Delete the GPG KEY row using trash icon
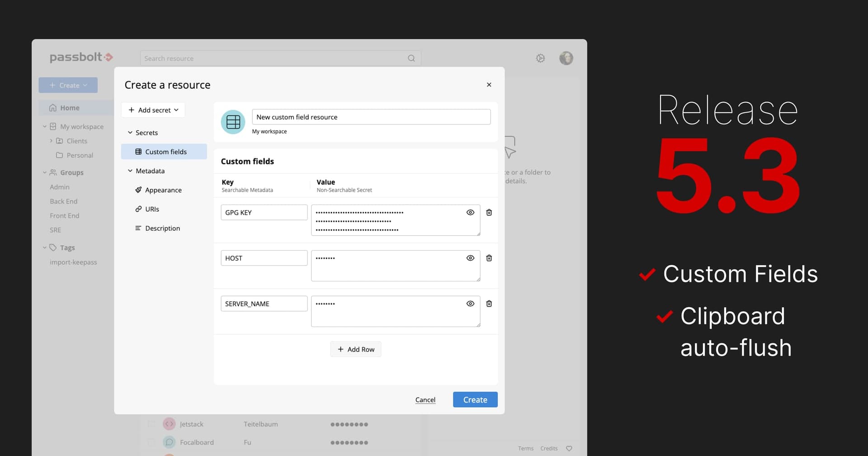This screenshot has height=456, width=868. point(489,212)
